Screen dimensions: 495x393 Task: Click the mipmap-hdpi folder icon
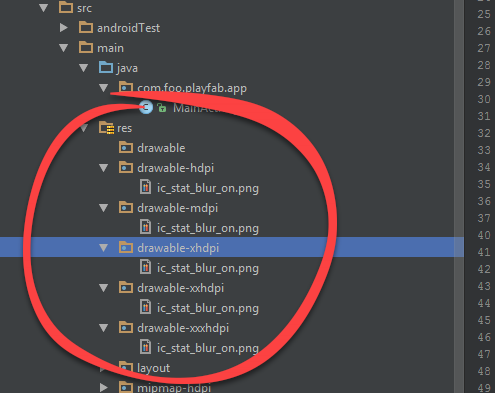pyautogui.click(x=126, y=387)
